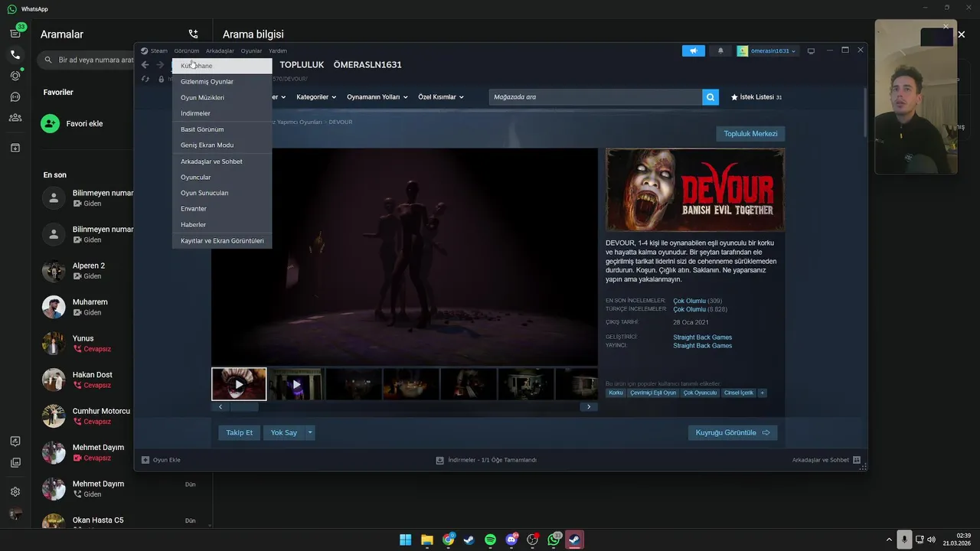Switch Steam to Big Picture monitor icon
The height and width of the screenshot is (551, 980).
point(812,51)
